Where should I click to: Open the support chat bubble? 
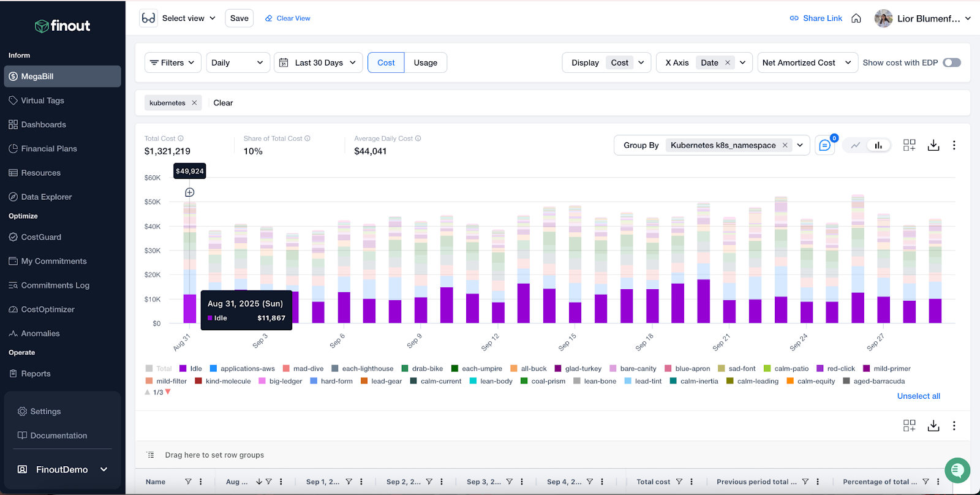(x=957, y=470)
